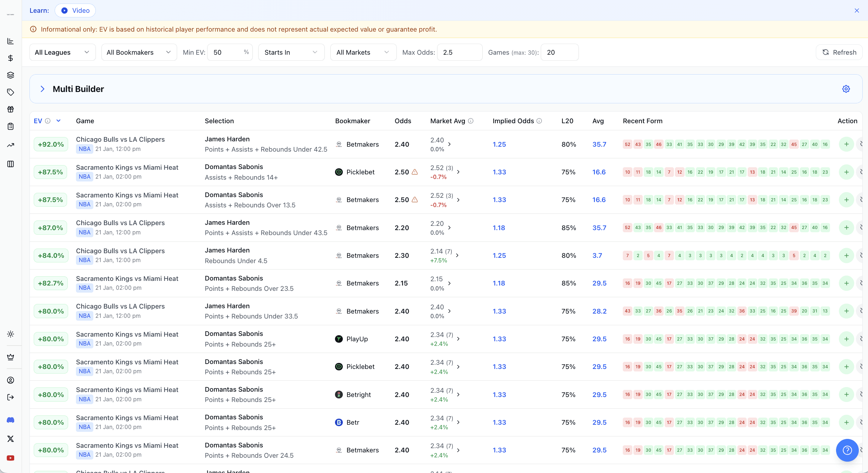The image size is (868, 473).
Task: Play the Learn Video link
Action: pyautogui.click(x=75, y=11)
